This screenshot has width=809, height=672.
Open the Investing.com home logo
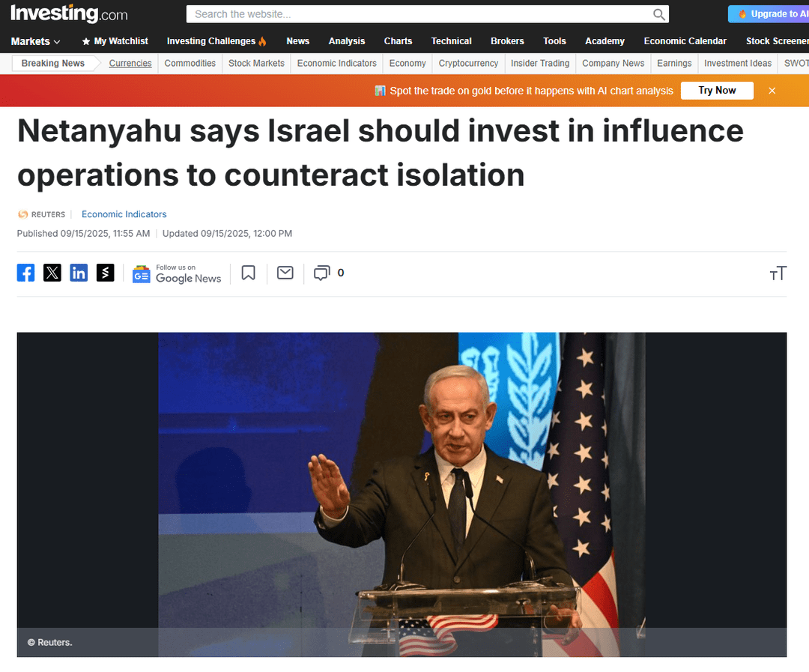(69, 13)
